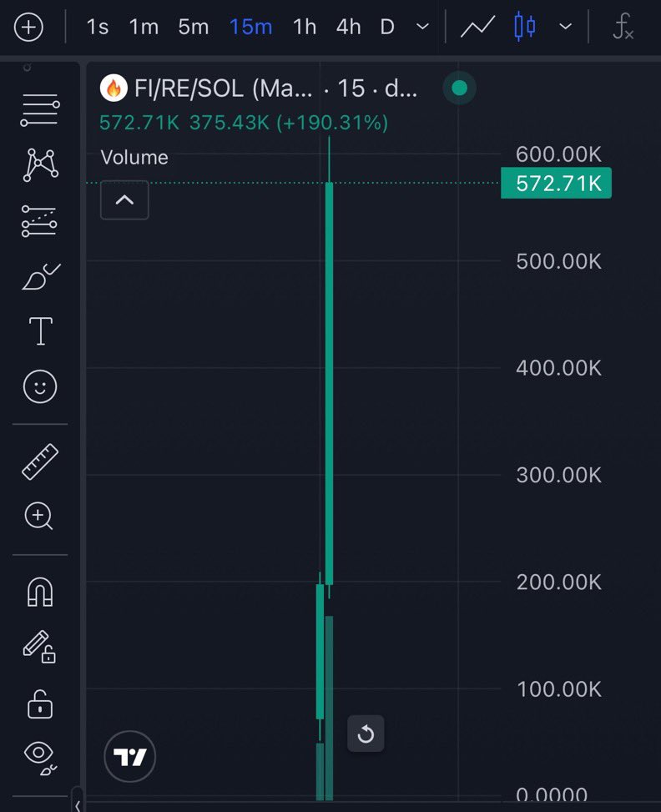This screenshot has height=812, width=661.
Task: Click the +190.31% change value
Action: tap(332, 123)
